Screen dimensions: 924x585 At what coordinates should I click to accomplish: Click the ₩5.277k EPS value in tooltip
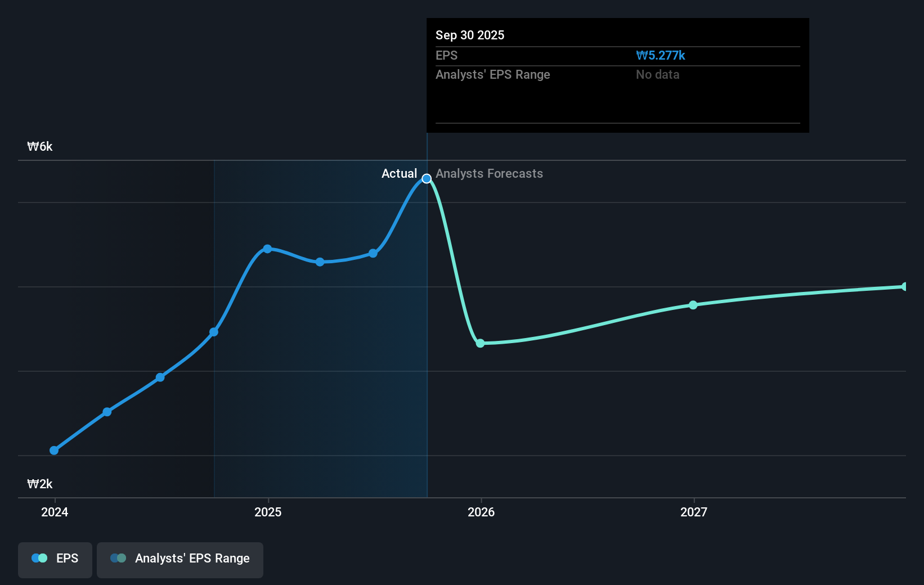tap(660, 55)
